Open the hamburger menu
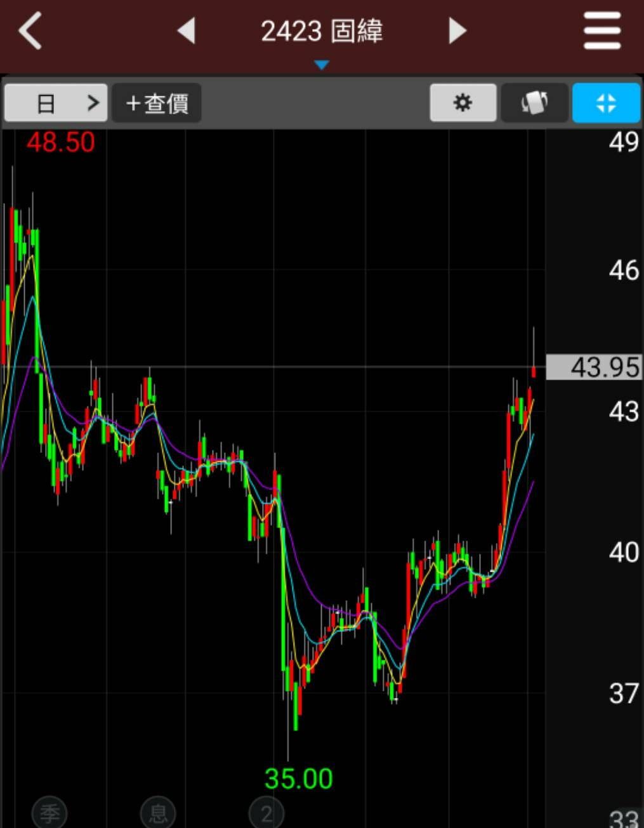Screen dimensions: 644x828 [x=601, y=30]
